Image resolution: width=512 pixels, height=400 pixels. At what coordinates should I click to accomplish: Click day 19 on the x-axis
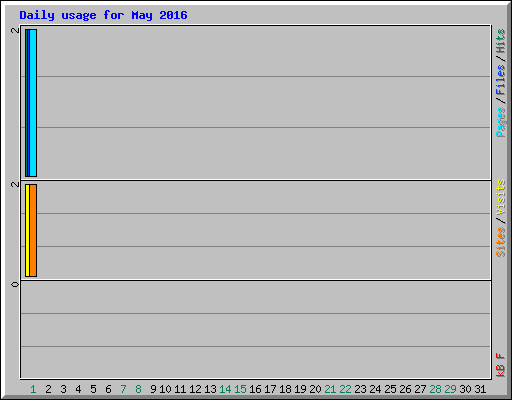point(300,389)
